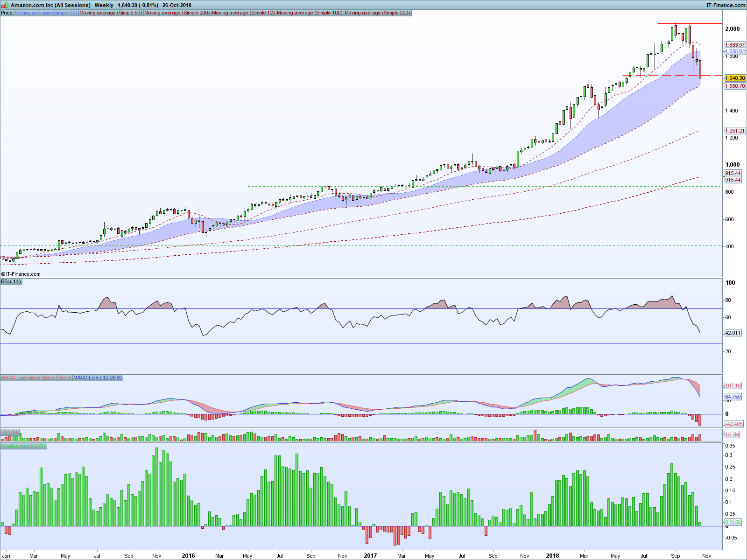The height and width of the screenshot is (560, 747).
Task: Open Moving average (Simple 100) legend label
Action: tap(310, 13)
